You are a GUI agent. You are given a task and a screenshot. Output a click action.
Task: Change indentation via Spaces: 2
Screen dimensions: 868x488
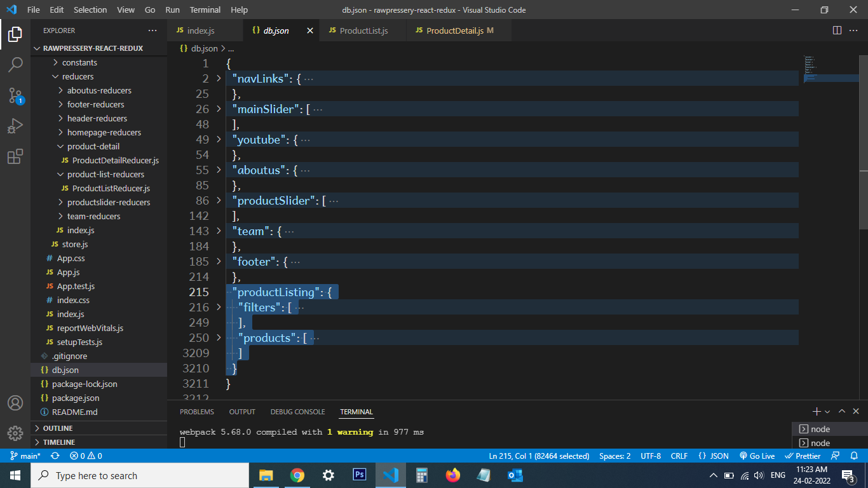615,456
